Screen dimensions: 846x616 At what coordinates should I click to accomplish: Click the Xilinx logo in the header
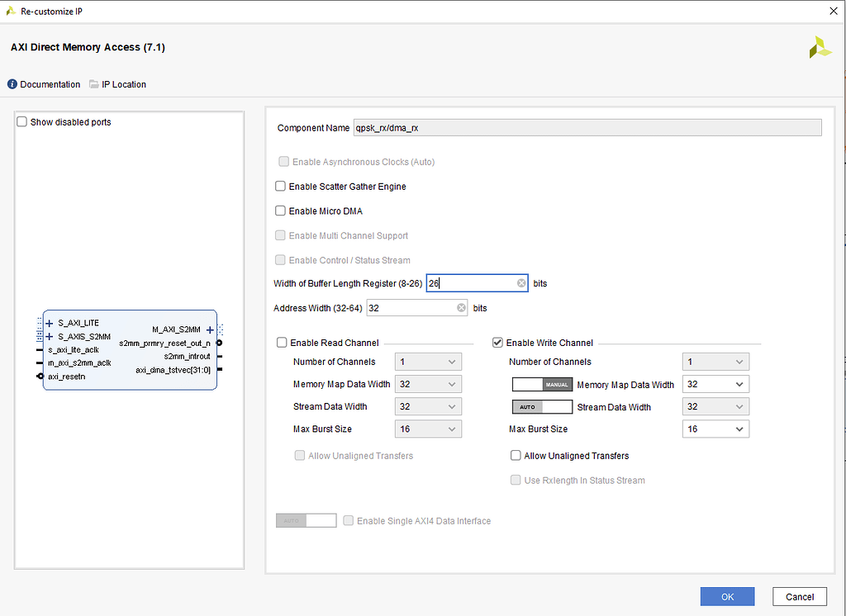click(819, 47)
